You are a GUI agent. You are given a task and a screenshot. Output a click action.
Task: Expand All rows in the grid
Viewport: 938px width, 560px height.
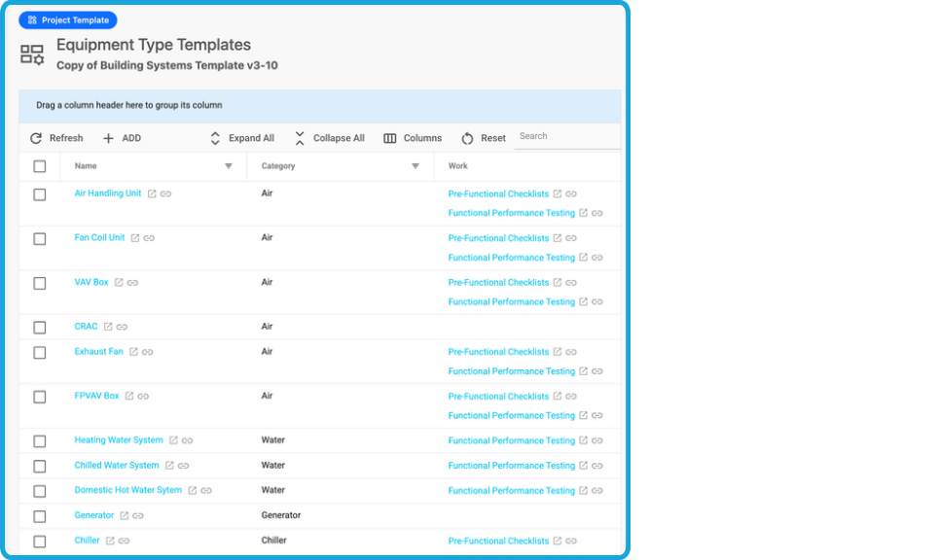click(x=242, y=138)
